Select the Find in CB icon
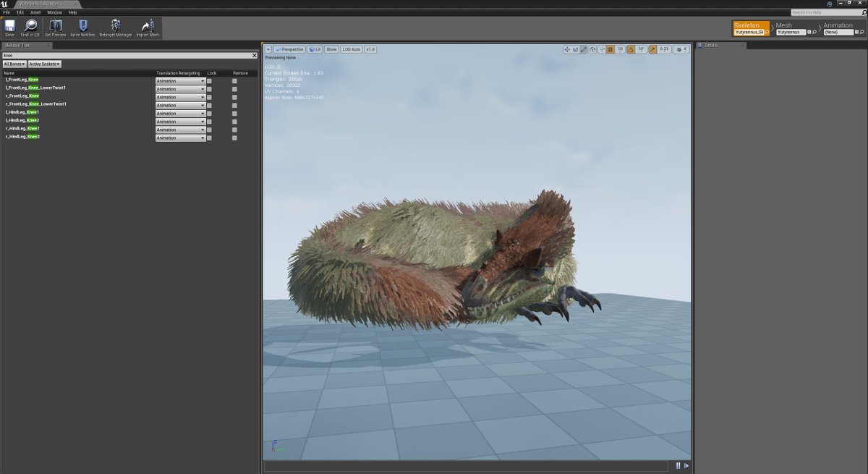868x474 pixels. 30,26
